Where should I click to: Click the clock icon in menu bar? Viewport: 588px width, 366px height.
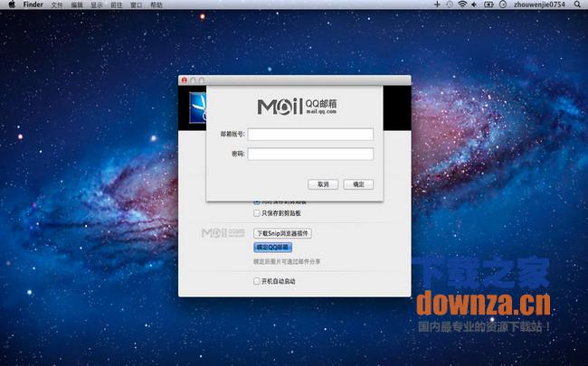(x=503, y=5)
